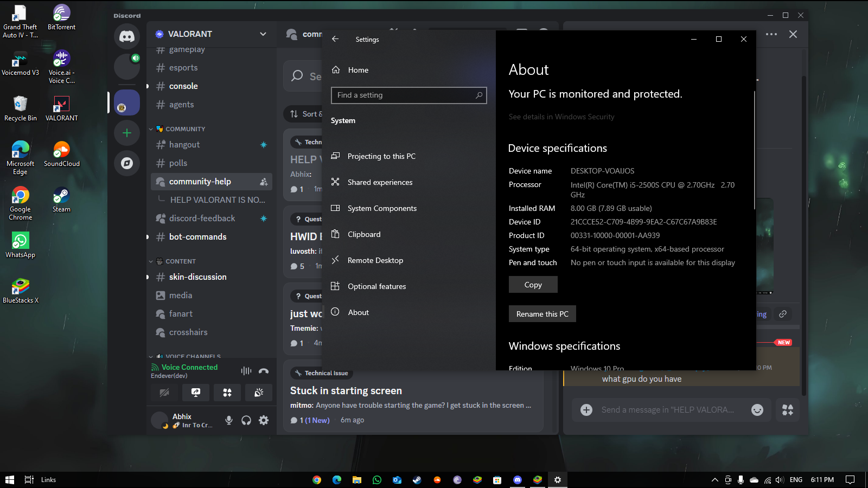Open Discord Explore Discoverable Servers compass icon
The width and height of the screenshot is (868, 488).
tap(127, 163)
